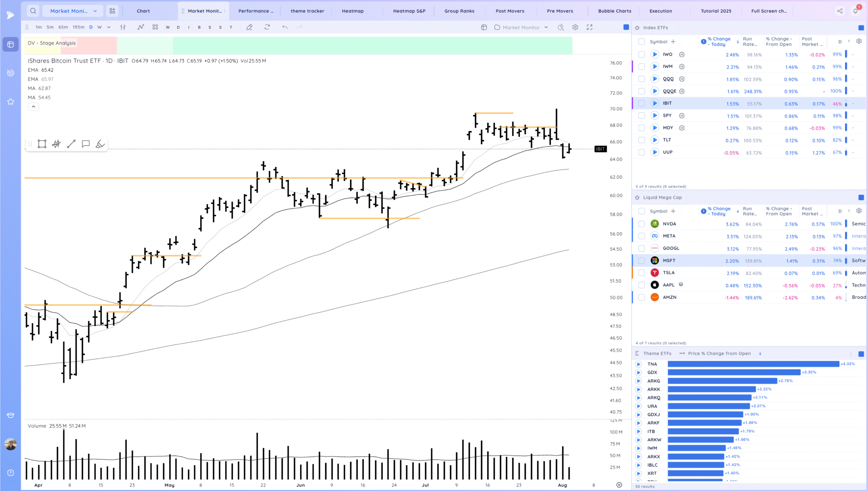Open notifications bell icon
Viewport: 868px width, 491px height.
[x=855, y=11]
